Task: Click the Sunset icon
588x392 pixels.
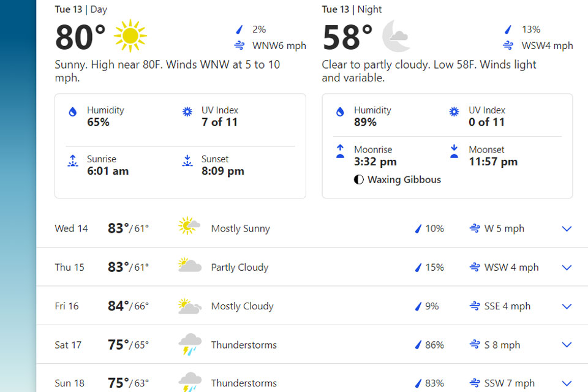Action: click(187, 161)
